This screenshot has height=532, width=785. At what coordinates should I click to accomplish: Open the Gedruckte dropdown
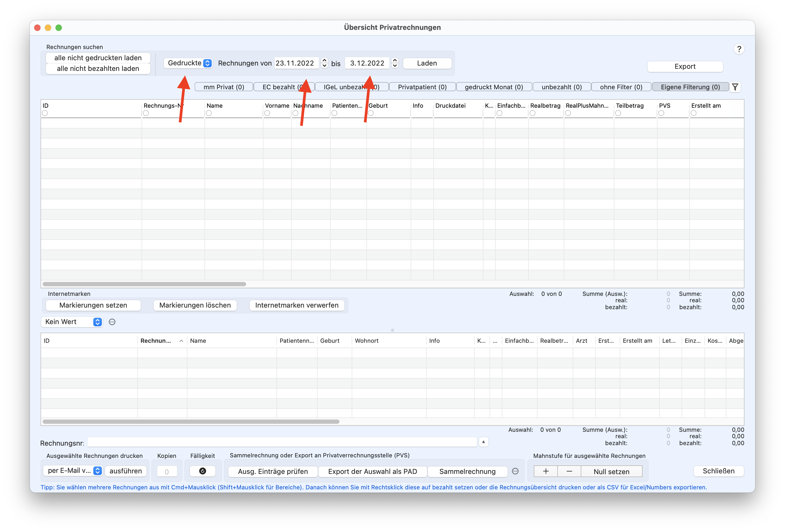[x=188, y=63]
